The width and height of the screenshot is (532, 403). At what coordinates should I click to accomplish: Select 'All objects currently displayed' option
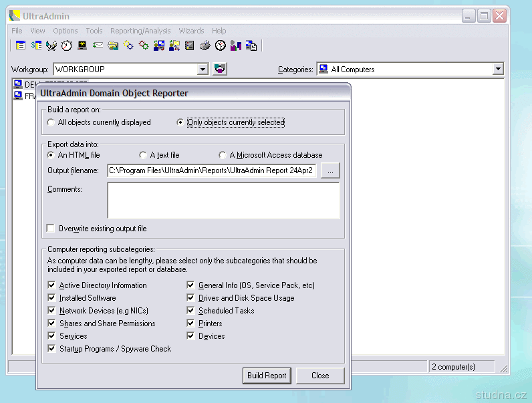(x=51, y=122)
